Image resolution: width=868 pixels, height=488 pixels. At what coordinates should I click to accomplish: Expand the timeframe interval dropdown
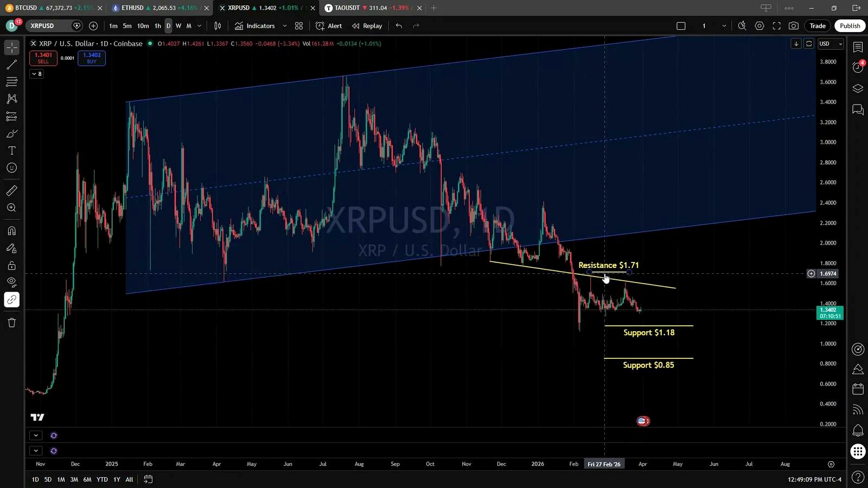(199, 25)
